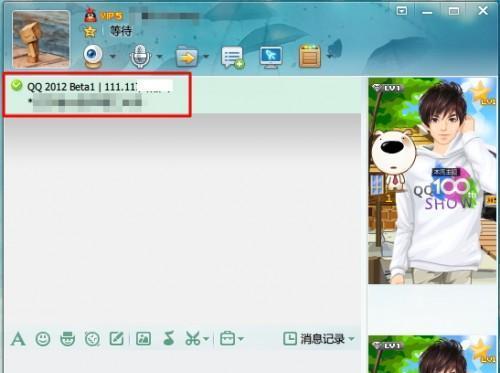
Task: Open the contact's Danbo avatar profile
Action: click(41, 39)
